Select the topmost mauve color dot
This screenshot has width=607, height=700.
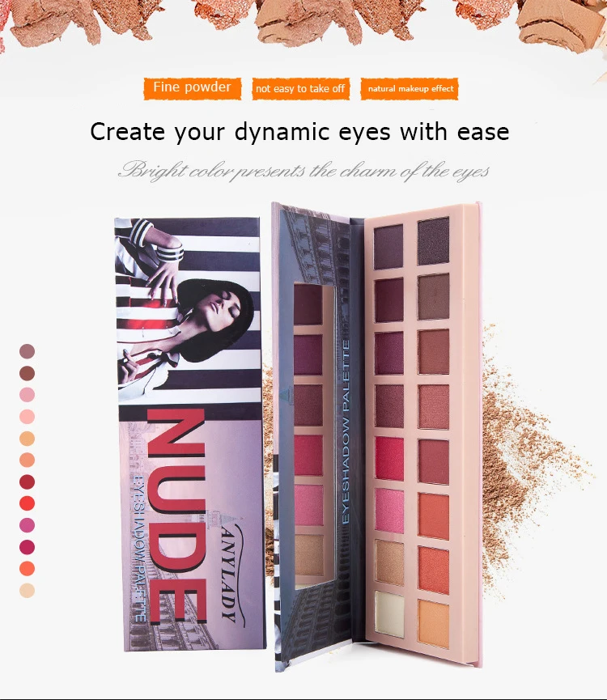(28, 351)
